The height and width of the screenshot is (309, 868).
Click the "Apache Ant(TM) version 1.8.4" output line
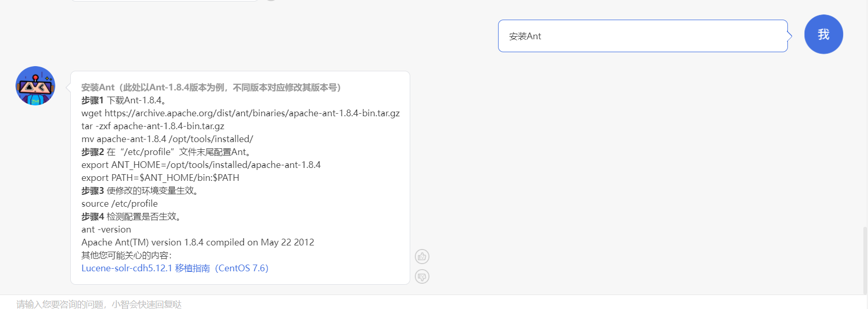click(x=197, y=242)
